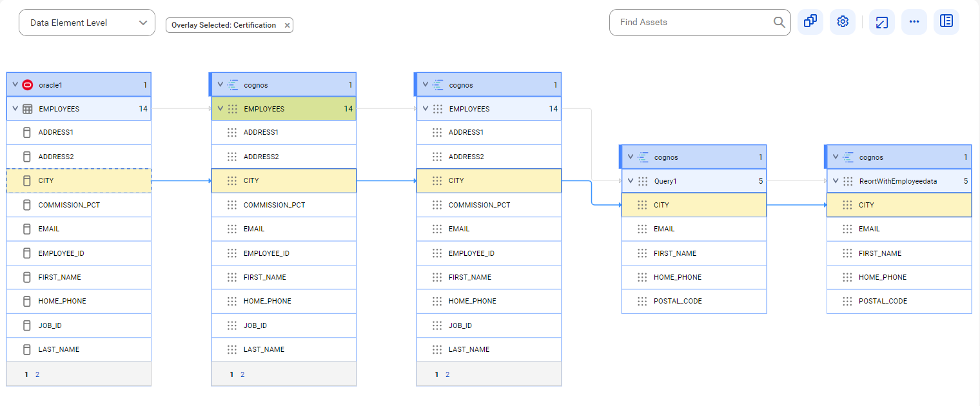Select POSTAL_CODE under ReortWithEmployeedata
This screenshot has height=406, width=980.
point(899,301)
